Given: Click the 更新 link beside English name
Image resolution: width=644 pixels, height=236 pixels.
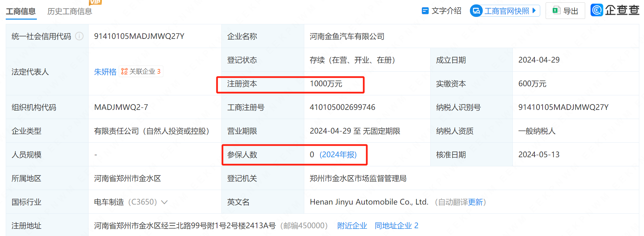Looking at the screenshot, I should (475, 202).
